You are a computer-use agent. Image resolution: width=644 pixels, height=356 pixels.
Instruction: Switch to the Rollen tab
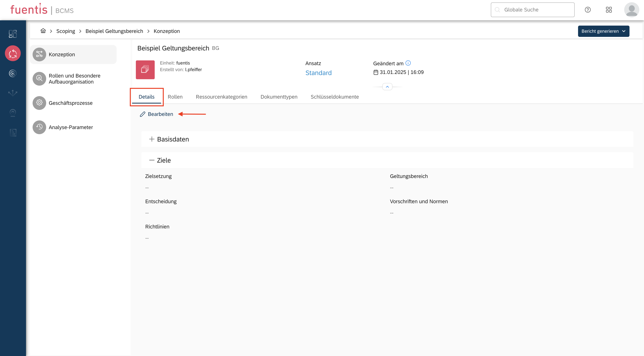click(175, 97)
